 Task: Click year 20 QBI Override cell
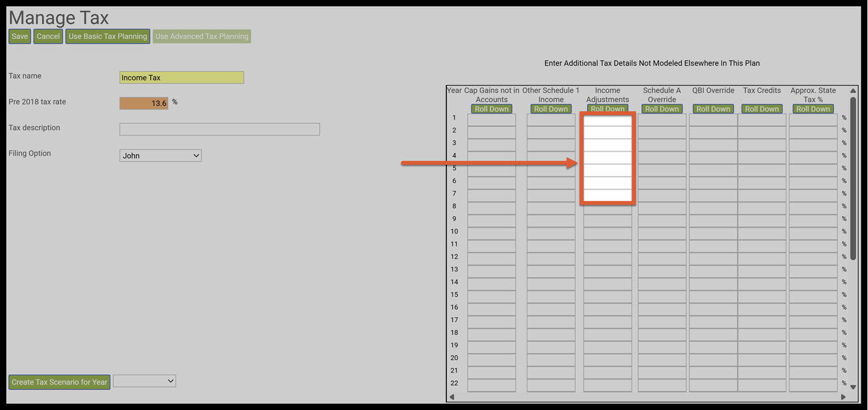point(713,360)
